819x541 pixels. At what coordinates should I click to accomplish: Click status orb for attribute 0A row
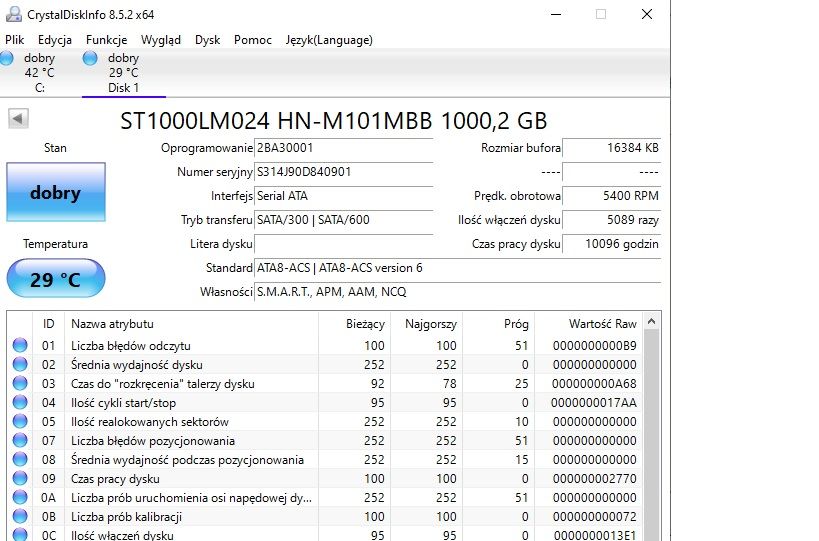click(x=20, y=497)
